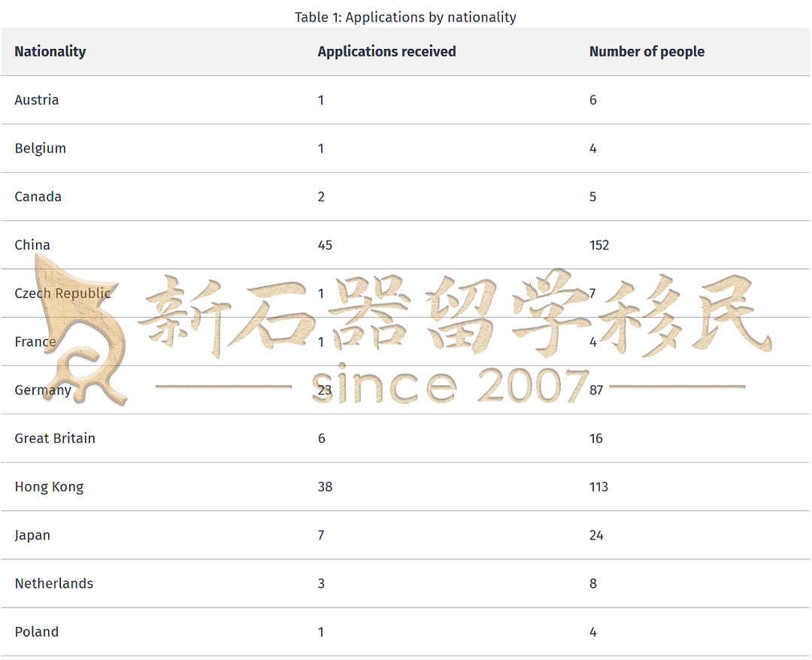Screen dimensions: 812x660
Task: Click the 'Poland' row label
Action: click(37, 632)
